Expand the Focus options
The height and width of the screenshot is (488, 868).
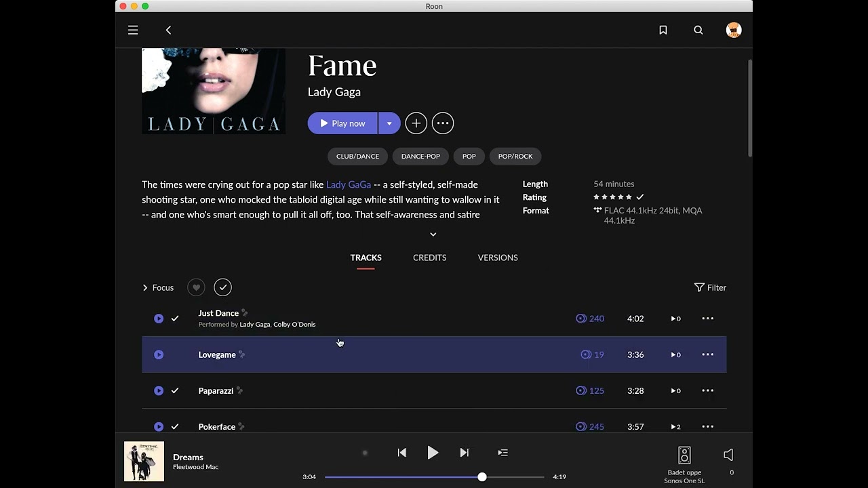(158, 287)
